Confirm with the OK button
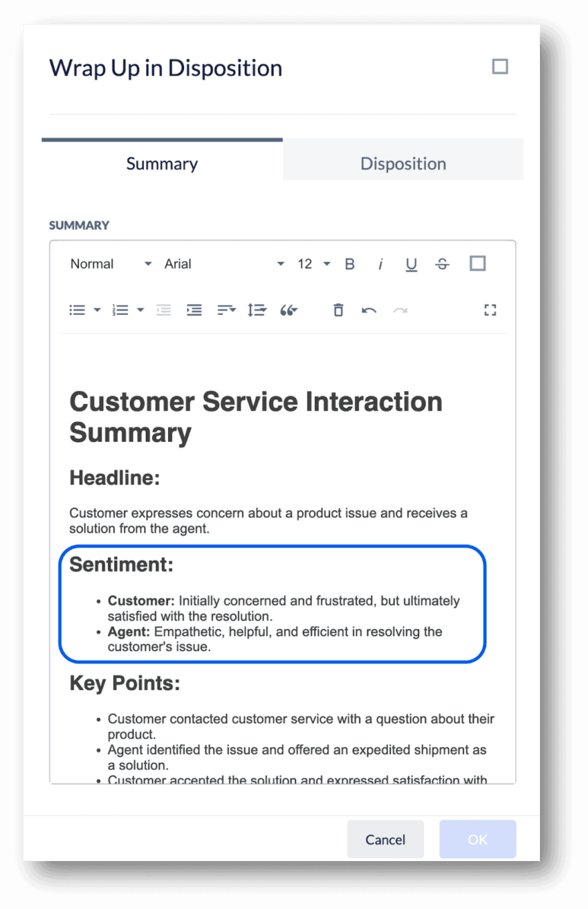Screen dimensions: 588x909 coord(477,839)
